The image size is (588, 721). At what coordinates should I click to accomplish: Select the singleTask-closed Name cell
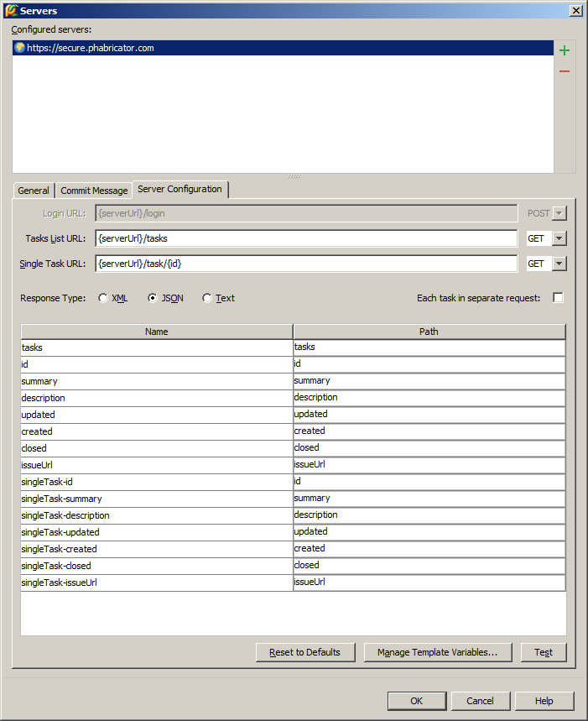(x=157, y=566)
